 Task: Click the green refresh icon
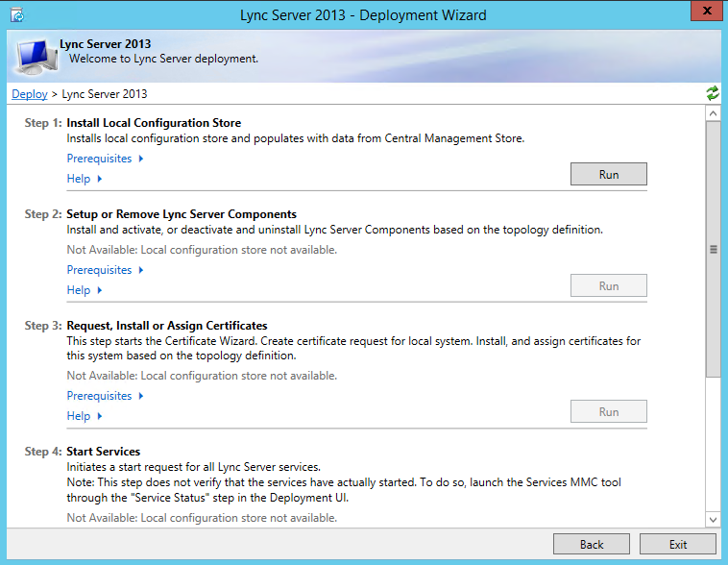pyautogui.click(x=713, y=93)
